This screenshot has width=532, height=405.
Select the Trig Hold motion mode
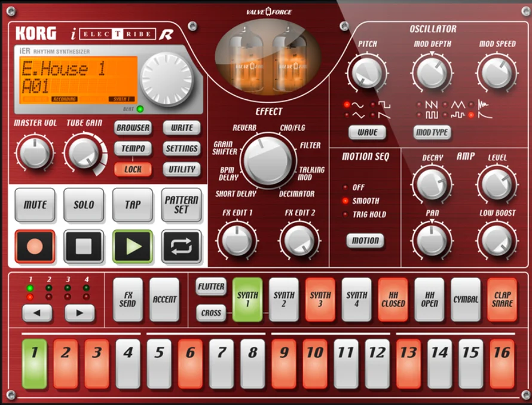coord(365,215)
